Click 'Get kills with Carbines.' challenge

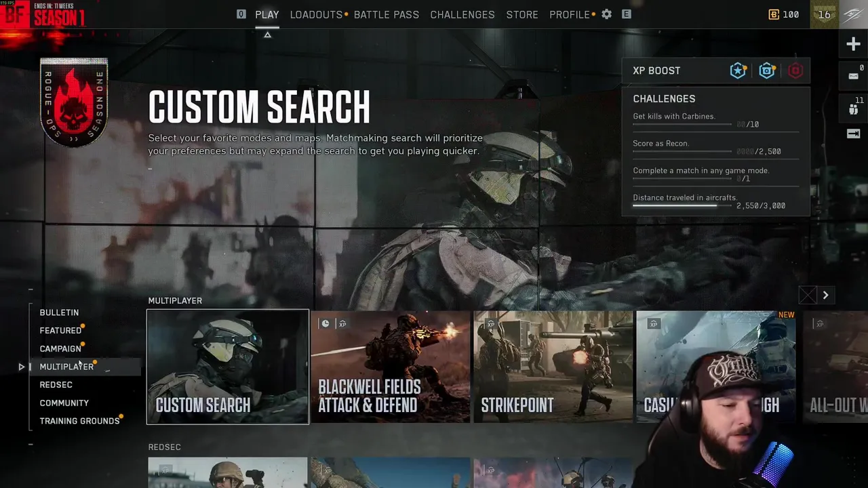coord(674,117)
